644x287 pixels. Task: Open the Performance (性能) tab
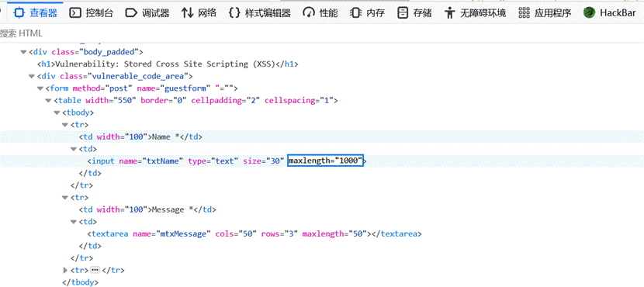click(320, 12)
